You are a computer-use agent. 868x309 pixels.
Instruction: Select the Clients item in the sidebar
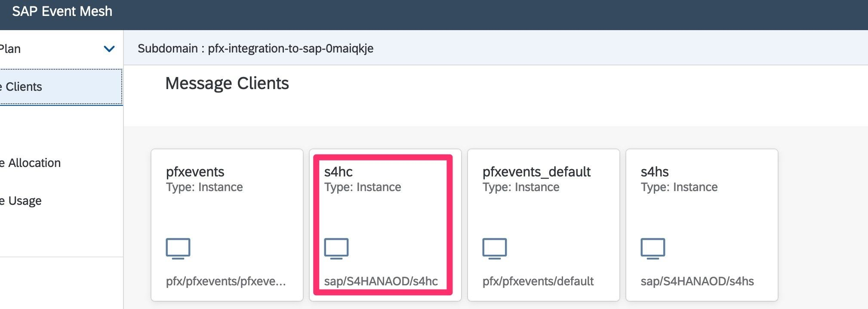click(23, 87)
